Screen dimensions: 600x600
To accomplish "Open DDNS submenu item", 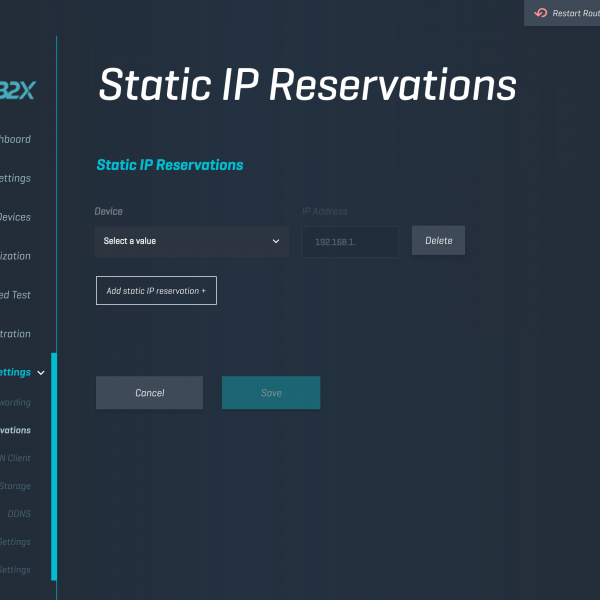I will [19, 514].
